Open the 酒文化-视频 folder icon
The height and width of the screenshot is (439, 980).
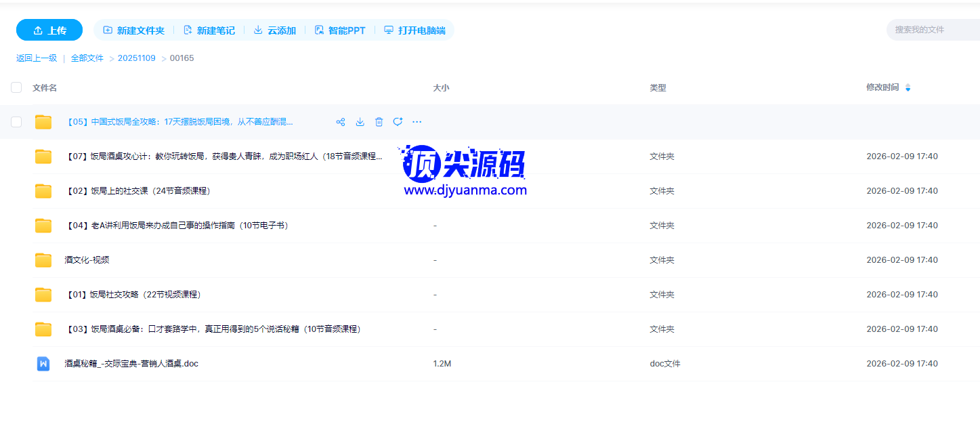pyautogui.click(x=43, y=260)
